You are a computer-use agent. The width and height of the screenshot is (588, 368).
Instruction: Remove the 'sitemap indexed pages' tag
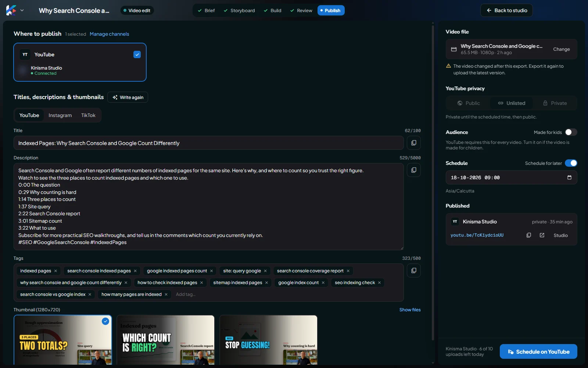pos(266,283)
